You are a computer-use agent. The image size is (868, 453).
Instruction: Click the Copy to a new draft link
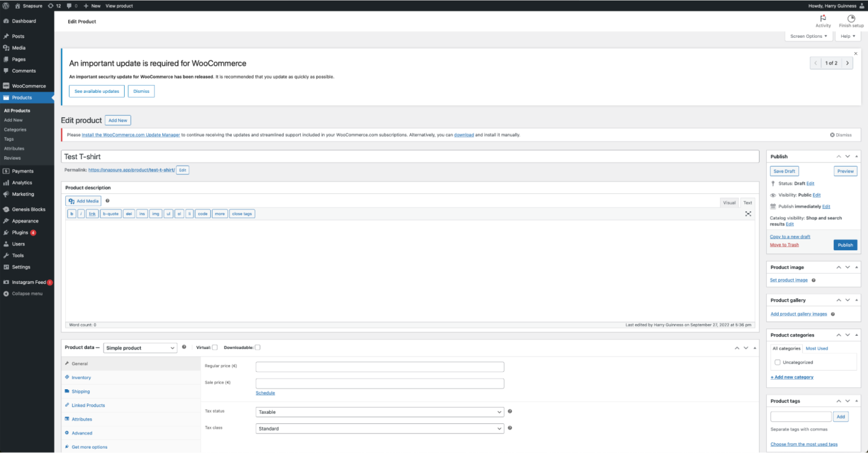[790, 237]
